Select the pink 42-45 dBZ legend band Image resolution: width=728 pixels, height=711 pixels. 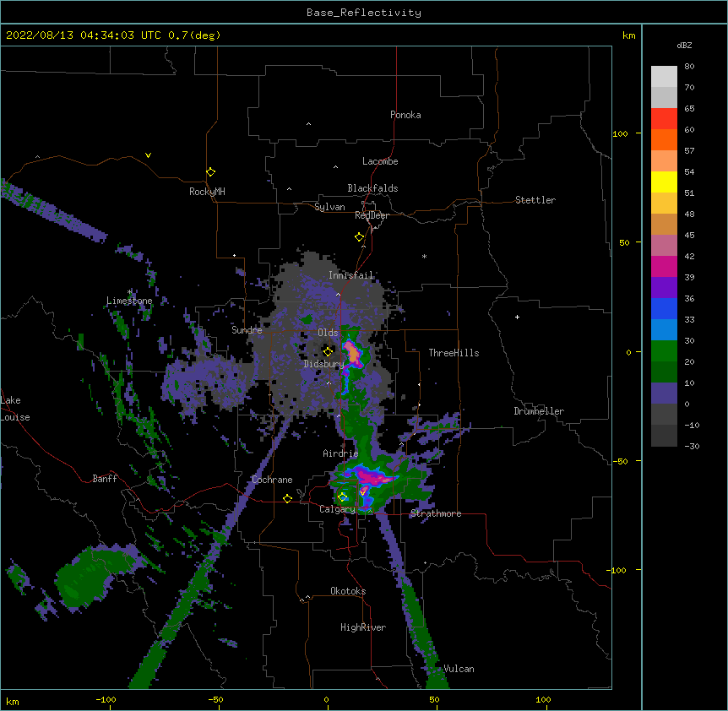pos(664,246)
